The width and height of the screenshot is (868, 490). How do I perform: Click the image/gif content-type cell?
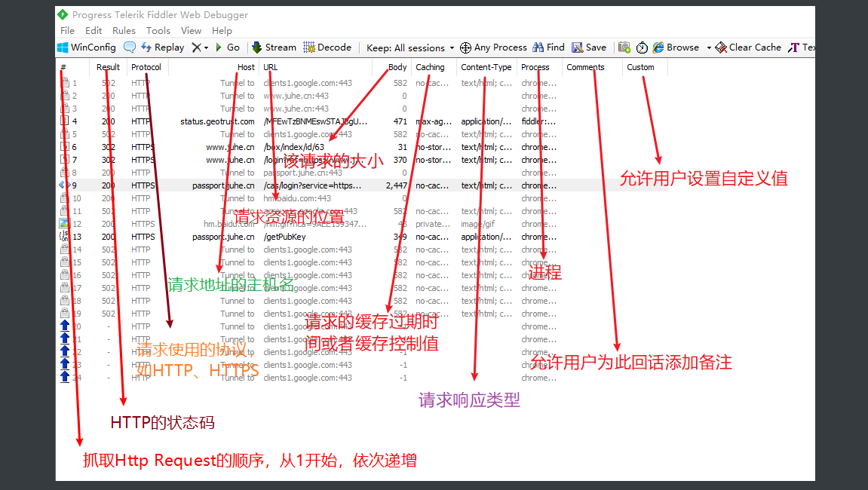477,224
